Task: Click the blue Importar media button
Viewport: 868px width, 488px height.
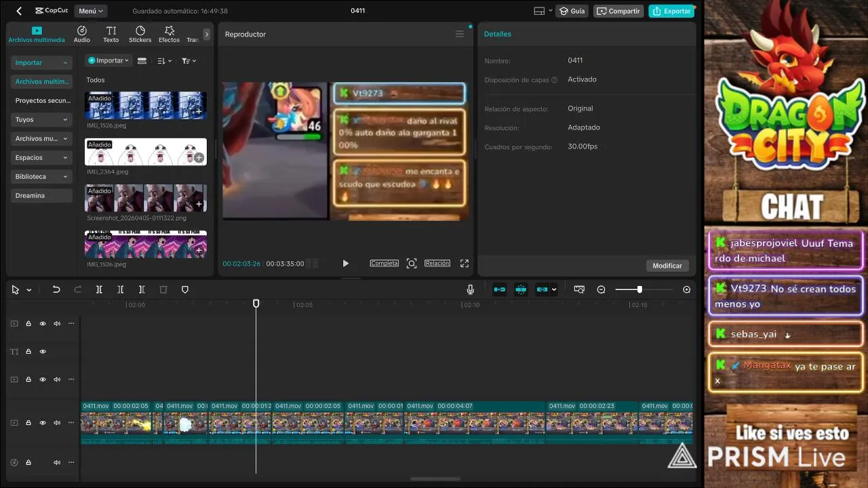Action: click(108, 60)
